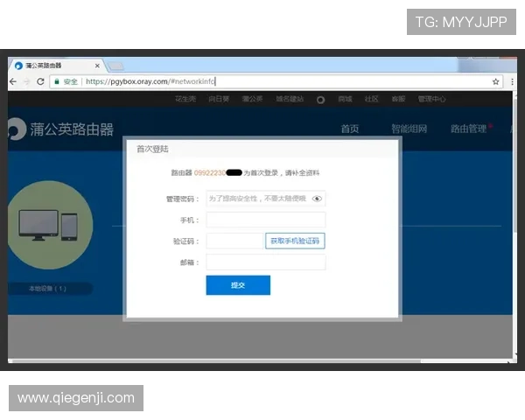Open 客服 in the top navigation
This screenshot has height=420, width=525.
point(398,99)
